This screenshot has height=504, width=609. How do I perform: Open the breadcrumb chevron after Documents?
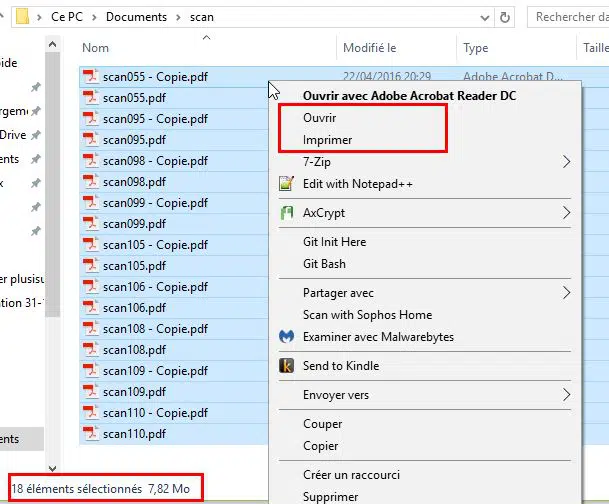(x=178, y=17)
